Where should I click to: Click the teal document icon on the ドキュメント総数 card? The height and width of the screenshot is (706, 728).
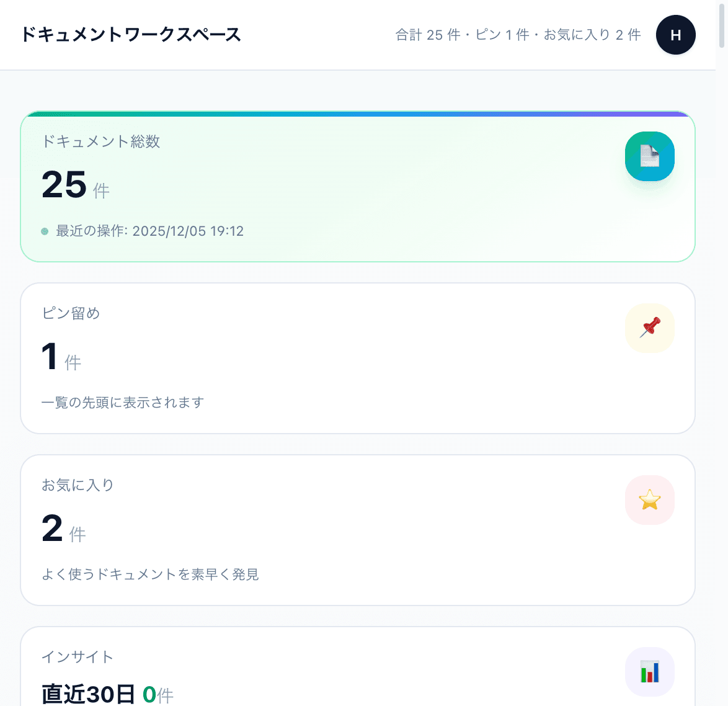click(649, 156)
